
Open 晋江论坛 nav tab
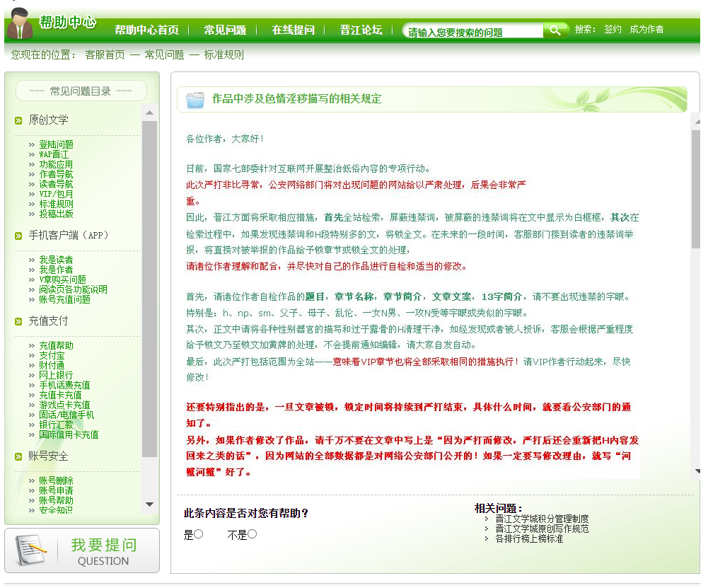point(361,30)
